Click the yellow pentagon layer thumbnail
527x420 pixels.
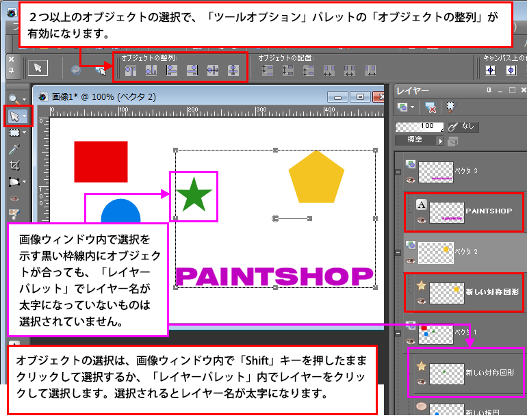coord(447,293)
